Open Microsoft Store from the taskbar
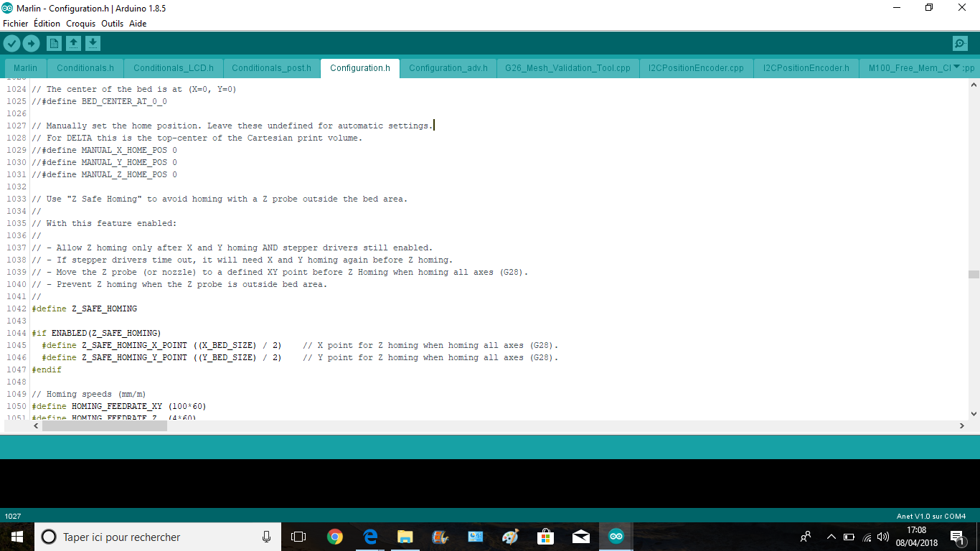Viewport: 980px width, 551px height. [x=546, y=537]
